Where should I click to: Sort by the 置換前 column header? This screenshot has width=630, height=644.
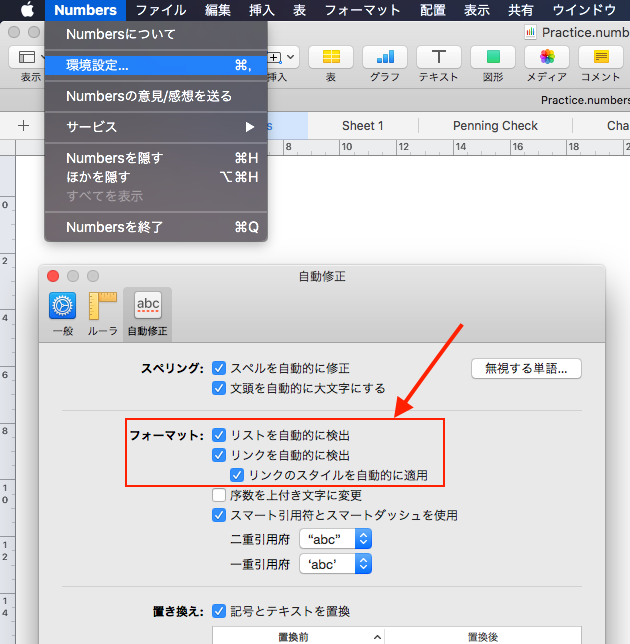(x=299, y=637)
